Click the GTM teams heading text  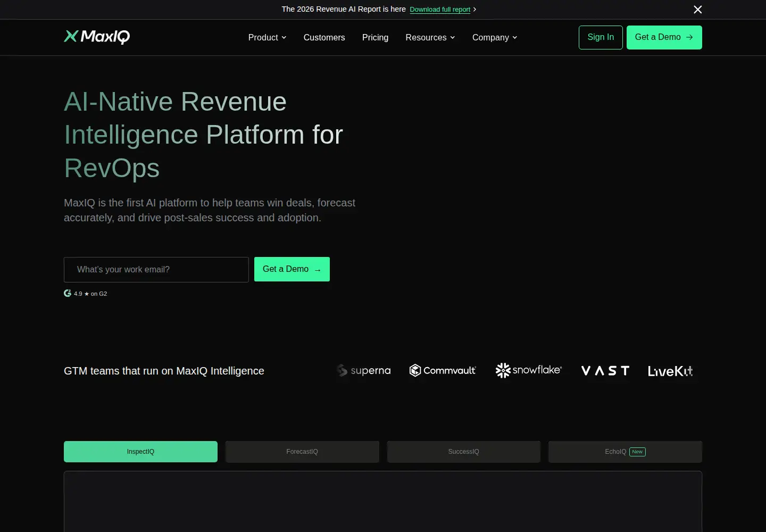pyautogui.click(x=164, y=371)
